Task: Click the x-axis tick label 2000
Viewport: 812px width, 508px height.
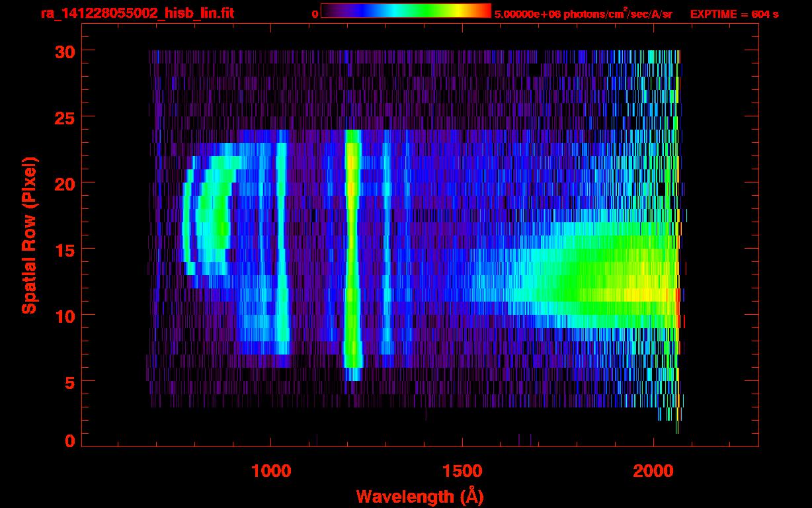Action: pos(653,471)
